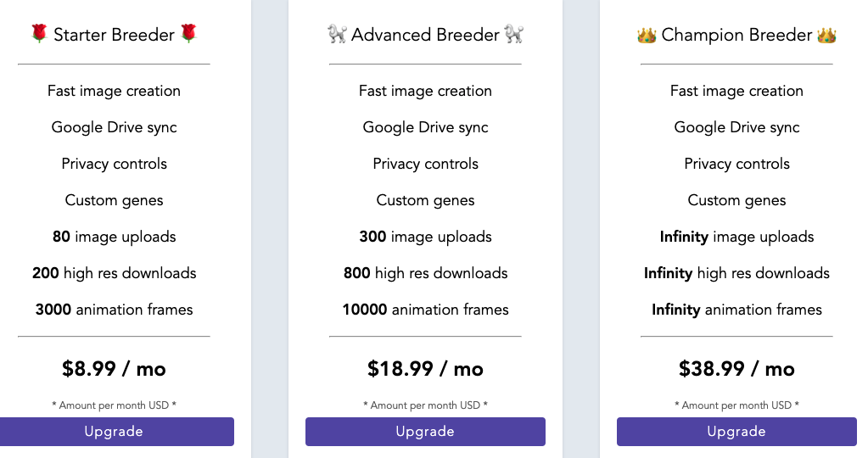Click the $18.99 / mo price
The image size is (868, 458).
(x=425, y=369)
